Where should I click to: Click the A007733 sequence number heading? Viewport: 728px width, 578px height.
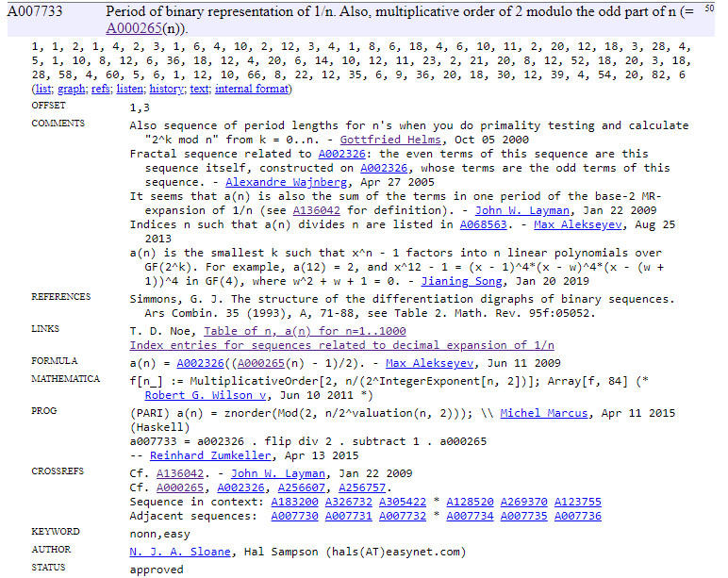(35, 10)
